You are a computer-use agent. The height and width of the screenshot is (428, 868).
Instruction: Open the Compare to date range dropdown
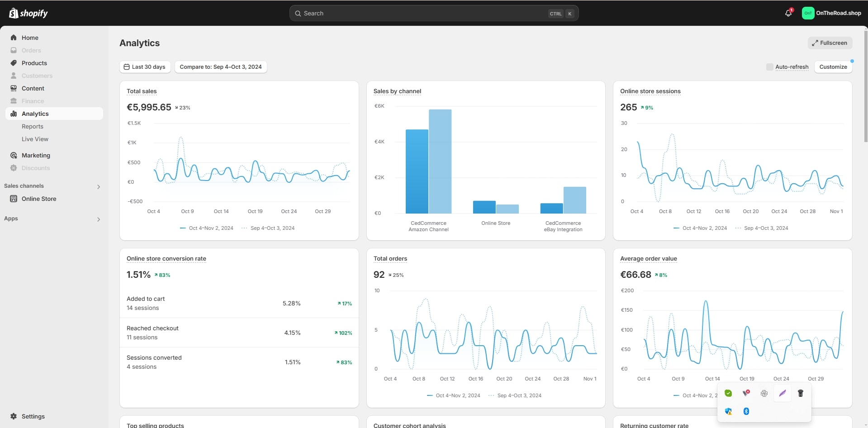point(221,67)
